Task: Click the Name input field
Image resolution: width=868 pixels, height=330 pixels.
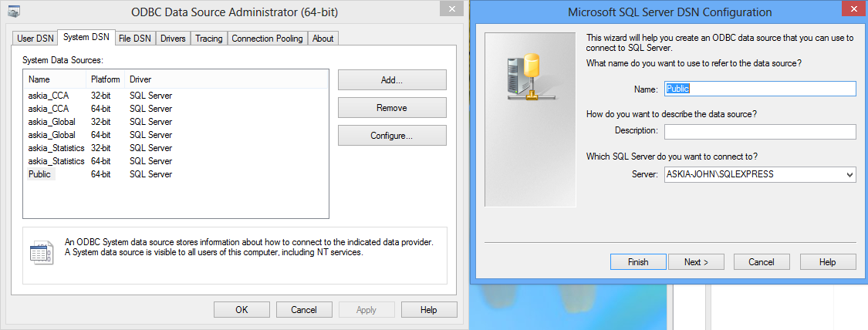Action: (759, 89)
